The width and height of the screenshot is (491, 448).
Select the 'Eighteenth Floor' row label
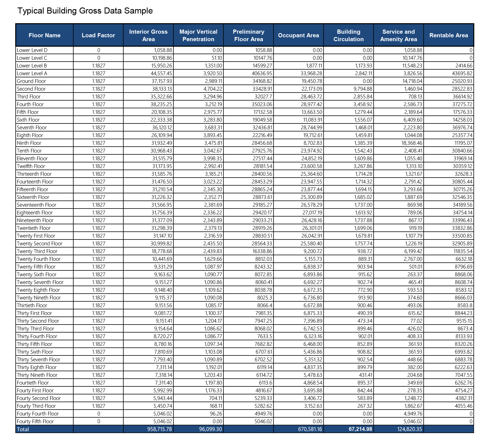click(x=35, y=213)
